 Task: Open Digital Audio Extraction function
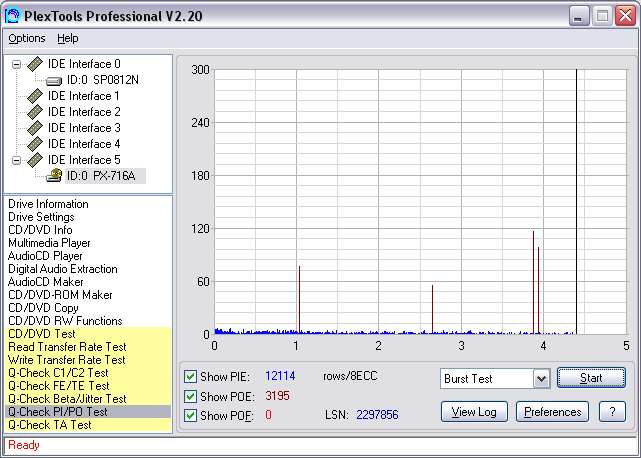tap(63, 269)
